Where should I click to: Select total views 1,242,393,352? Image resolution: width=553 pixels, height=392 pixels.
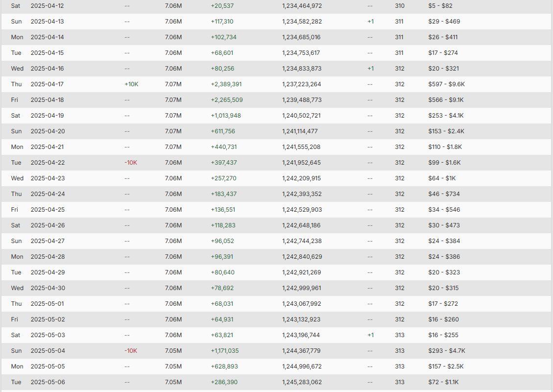coord(302,194)
